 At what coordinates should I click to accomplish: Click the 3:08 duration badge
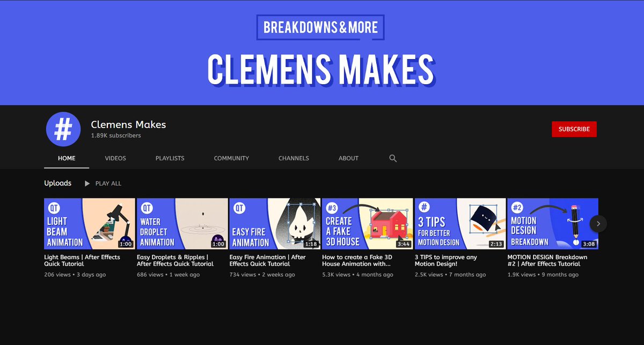pos(589,244)
